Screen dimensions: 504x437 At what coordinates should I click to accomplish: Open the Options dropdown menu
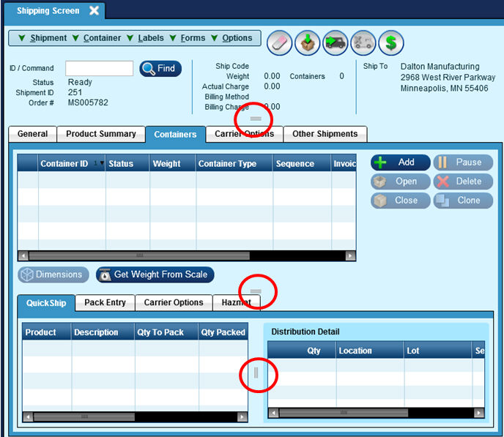pyautogui.click(x=231, y=38)
